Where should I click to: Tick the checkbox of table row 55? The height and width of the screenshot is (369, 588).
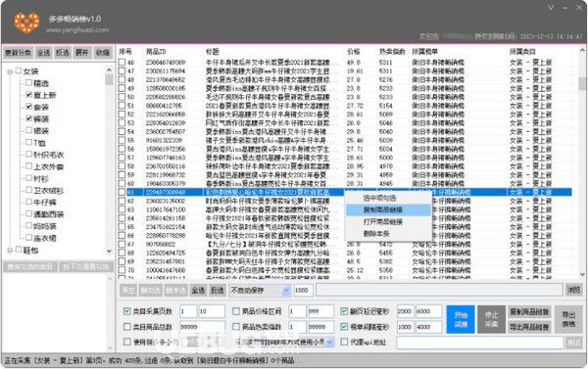tap(122, 140)
